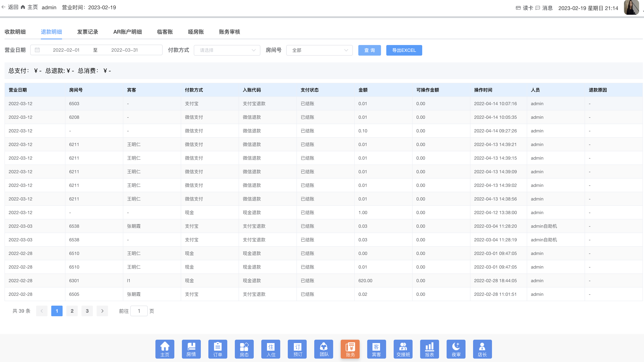Open the 店长 manager dock icon
Screen dimensions: 644x362
(483, 349)
